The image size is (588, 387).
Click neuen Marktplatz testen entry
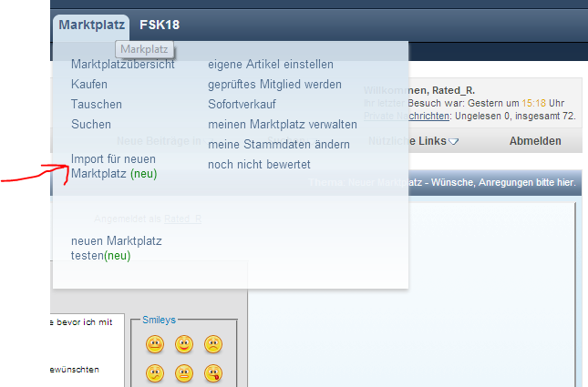[x=116, y=249]
